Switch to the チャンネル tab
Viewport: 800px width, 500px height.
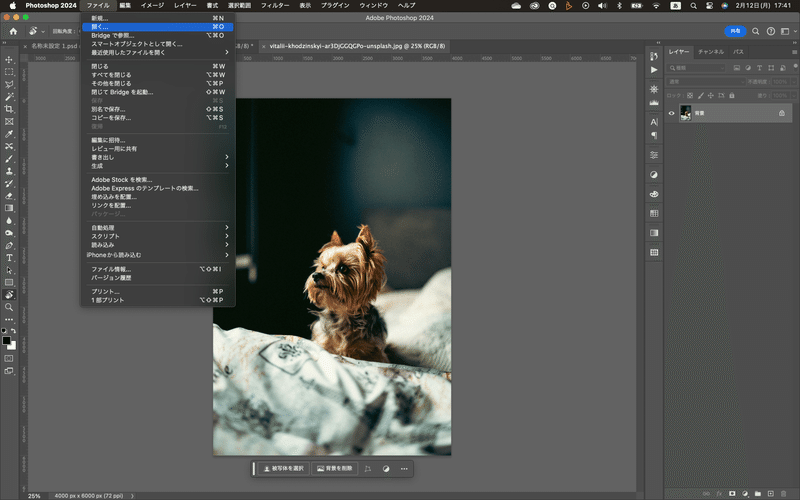click(711, 51)
